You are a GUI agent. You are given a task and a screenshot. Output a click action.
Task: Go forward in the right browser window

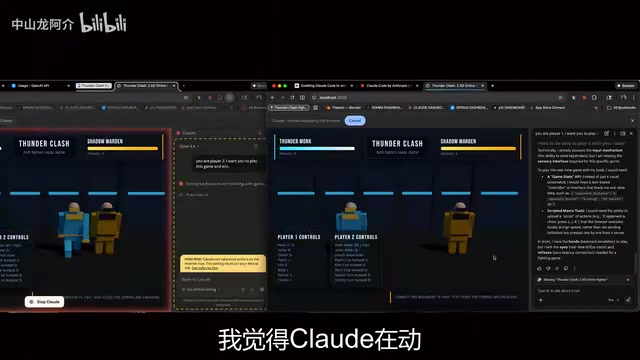click(x=282, y=98)
